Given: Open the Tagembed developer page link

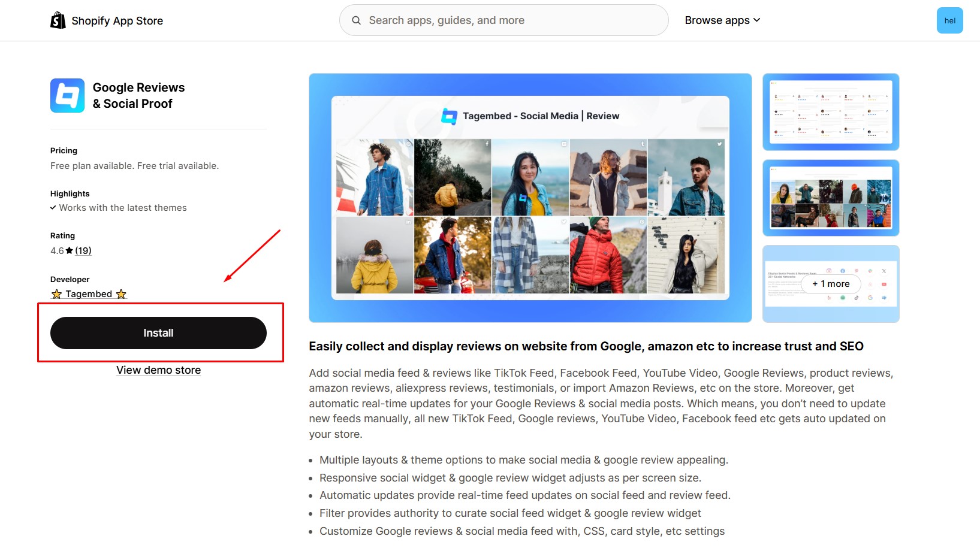Looking at the screenshot, I should coord(88,293).
